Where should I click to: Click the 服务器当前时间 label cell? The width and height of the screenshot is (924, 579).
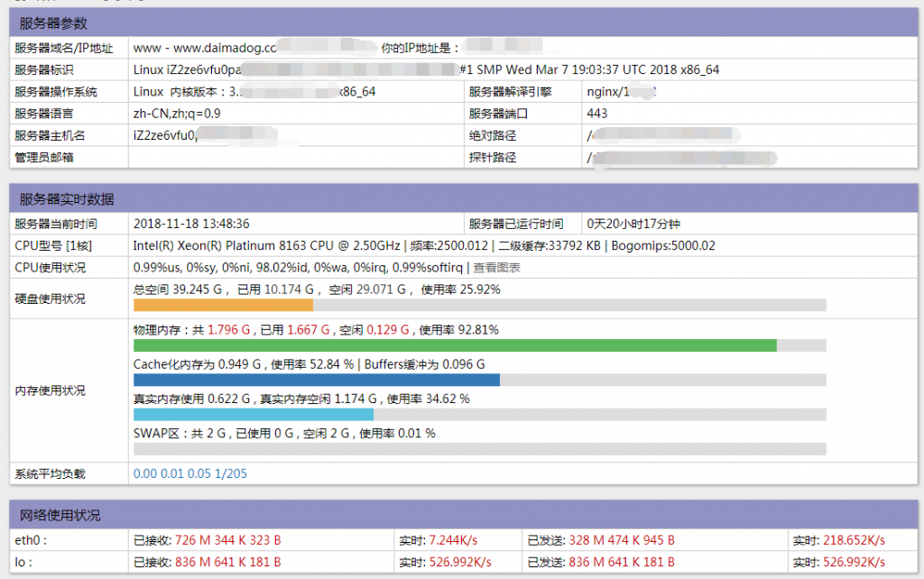point(69,224)
